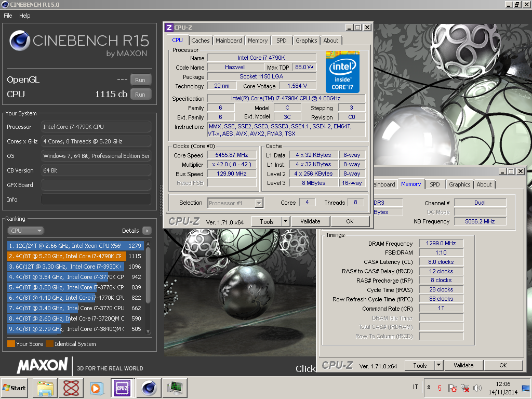Open Tools dropdown arrow in front CPU-Z

coord(285,221)
